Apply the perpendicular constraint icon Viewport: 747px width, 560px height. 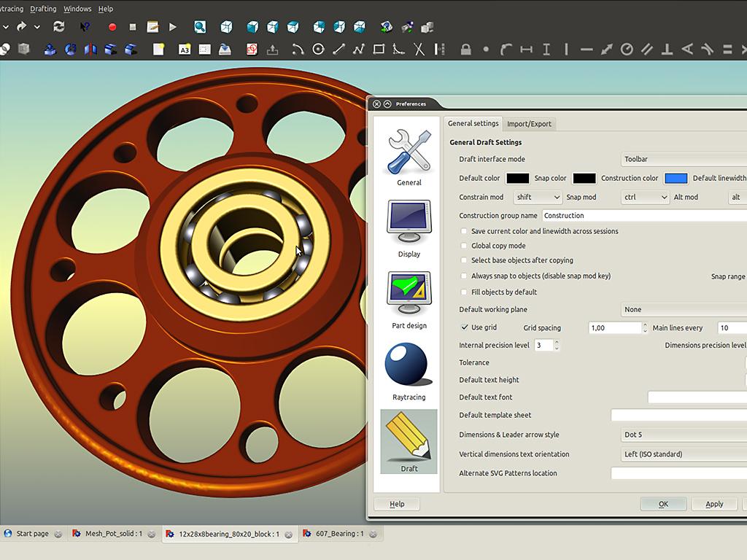[667, 49]
